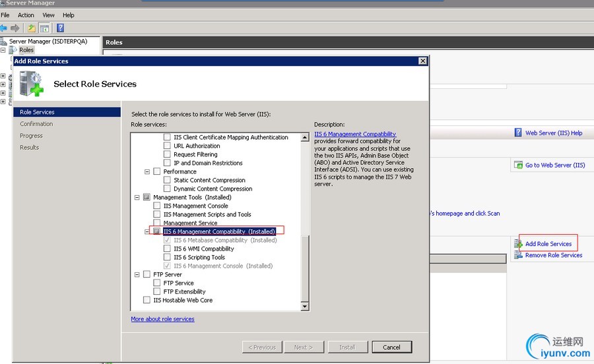594x364 pixels.
Task: Select the Results wizard step
Action: [x=30, y=147]
